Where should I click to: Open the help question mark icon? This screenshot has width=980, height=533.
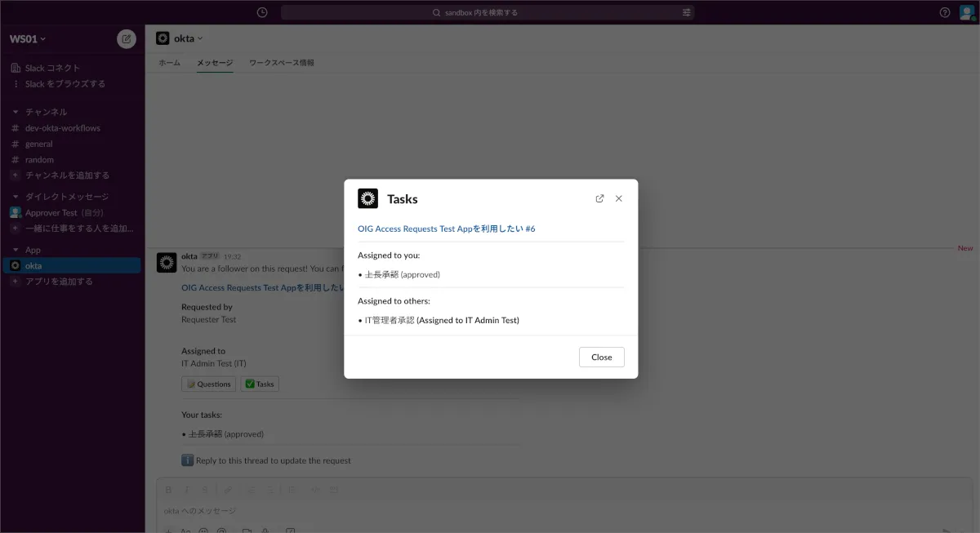point(945,12)
